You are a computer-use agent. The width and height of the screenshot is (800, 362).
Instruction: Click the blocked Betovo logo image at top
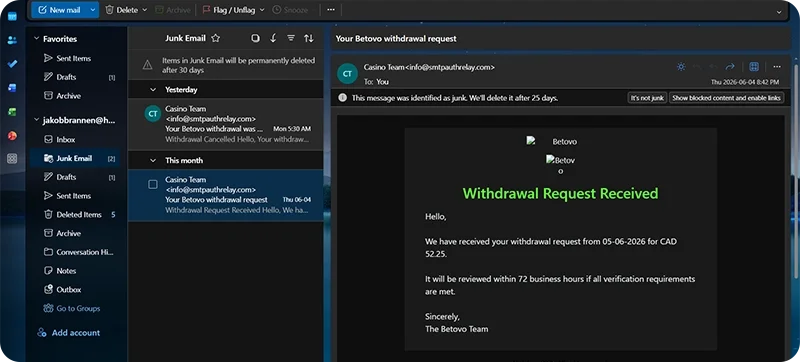tap(552, 142)
